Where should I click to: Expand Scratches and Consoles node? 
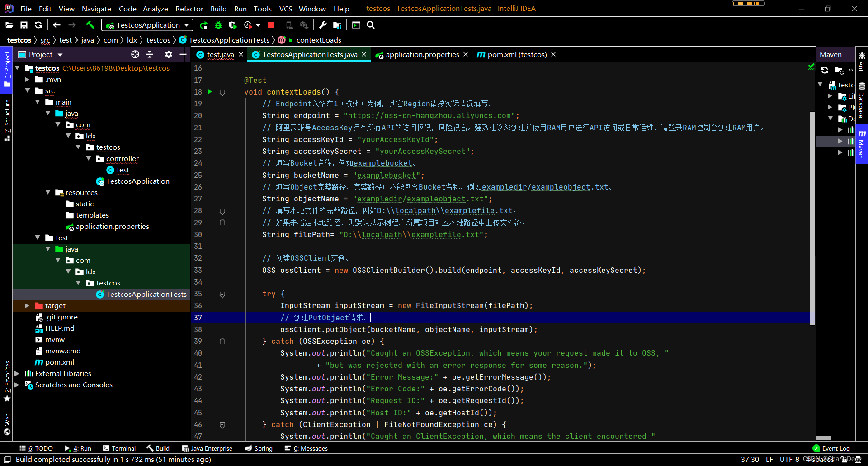coord(17,385)
